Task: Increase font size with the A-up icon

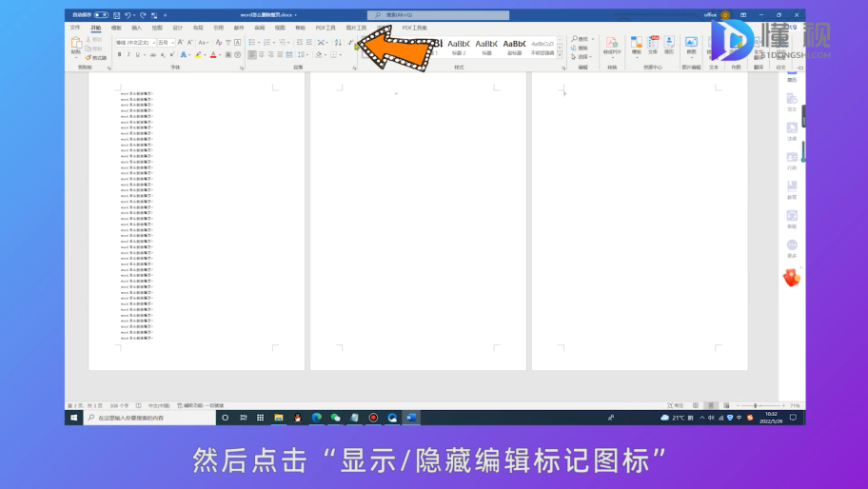Action: pos(181,43)
